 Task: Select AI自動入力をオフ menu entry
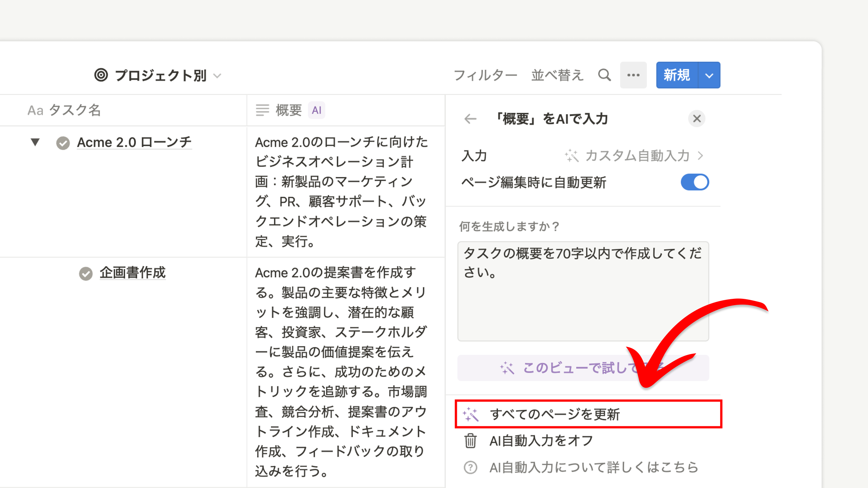tap(541, 441)
